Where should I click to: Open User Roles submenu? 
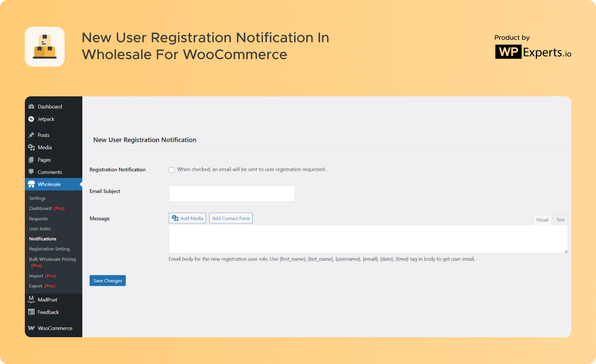coord(40,229)
